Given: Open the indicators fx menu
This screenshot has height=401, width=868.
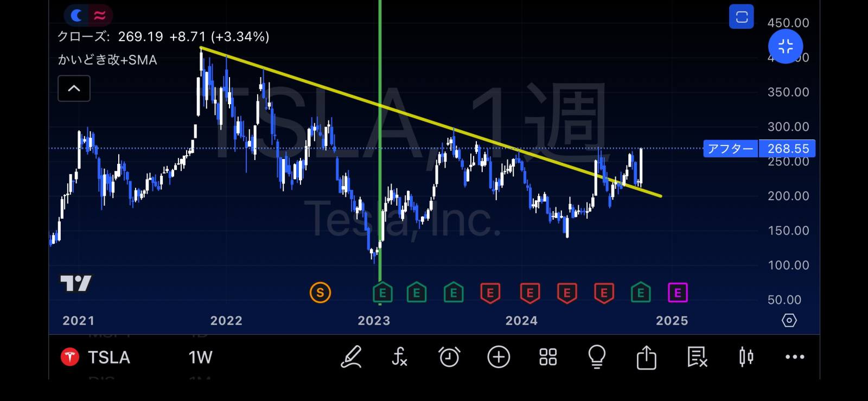Looking at the screenshot, I should (x=399, y=357).
